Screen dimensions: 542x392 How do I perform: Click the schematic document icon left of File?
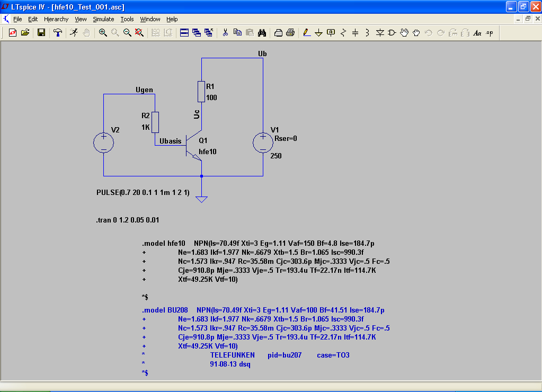[6, 19]
